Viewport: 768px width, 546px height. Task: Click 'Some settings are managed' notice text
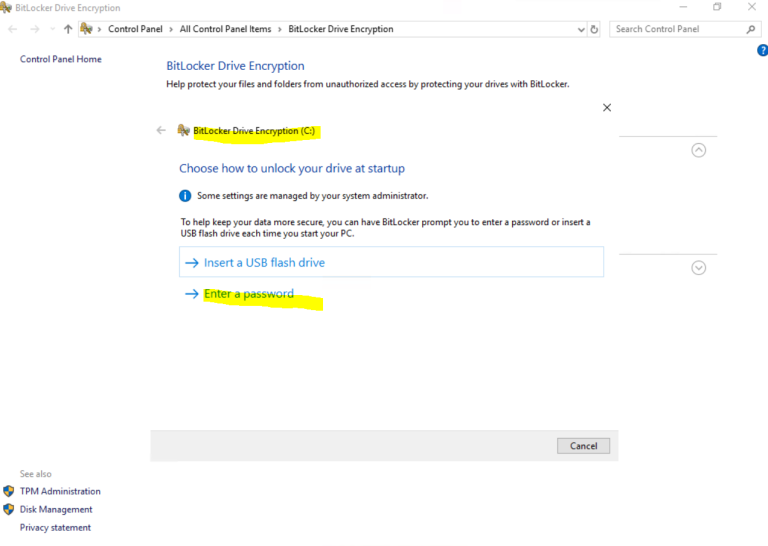point(312,196)
